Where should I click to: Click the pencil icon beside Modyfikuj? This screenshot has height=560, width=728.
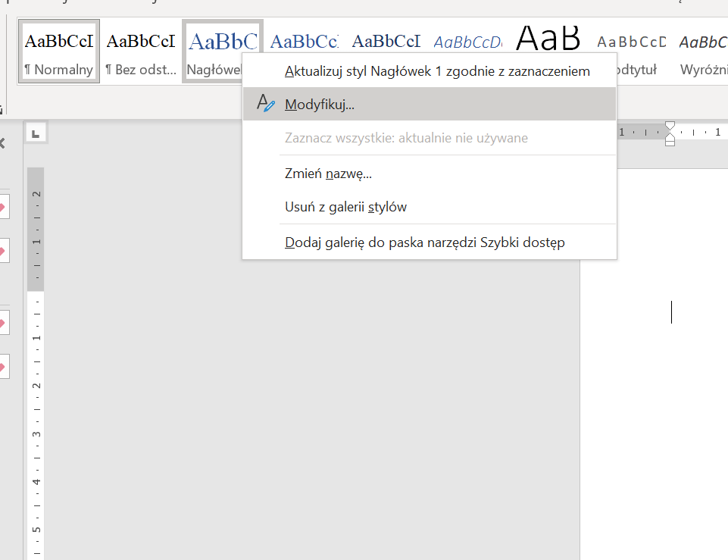click(x=264, y=104)
